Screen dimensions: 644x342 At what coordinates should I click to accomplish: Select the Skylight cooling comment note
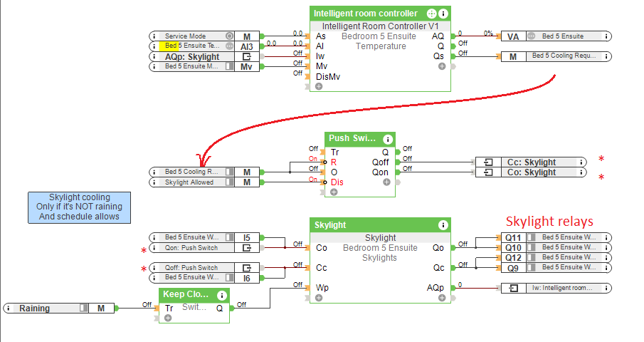coord(79,207)
